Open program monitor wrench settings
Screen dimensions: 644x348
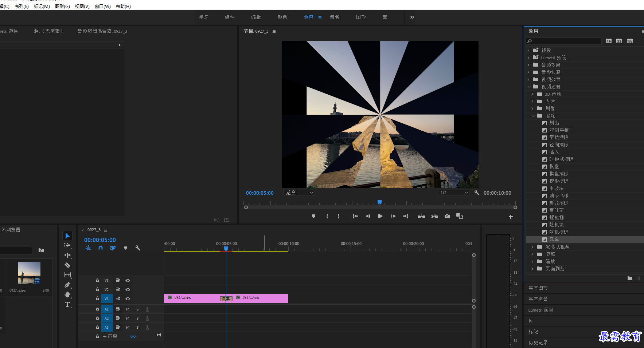[x=476, y=193]
